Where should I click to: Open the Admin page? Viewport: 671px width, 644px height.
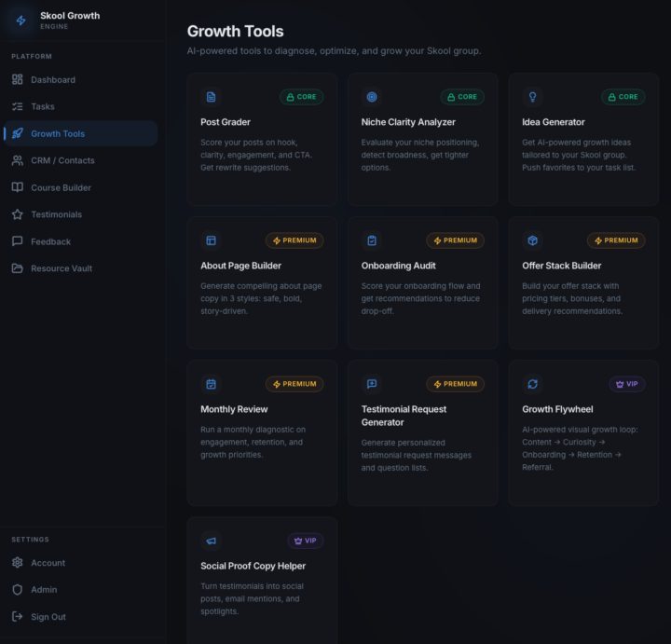pyautogui.click(x=80, y=590)
